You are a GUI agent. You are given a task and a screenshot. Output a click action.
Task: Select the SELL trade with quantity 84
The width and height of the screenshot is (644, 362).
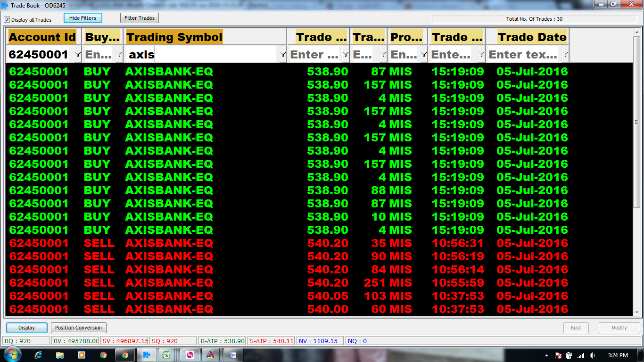tap(319, 270)
